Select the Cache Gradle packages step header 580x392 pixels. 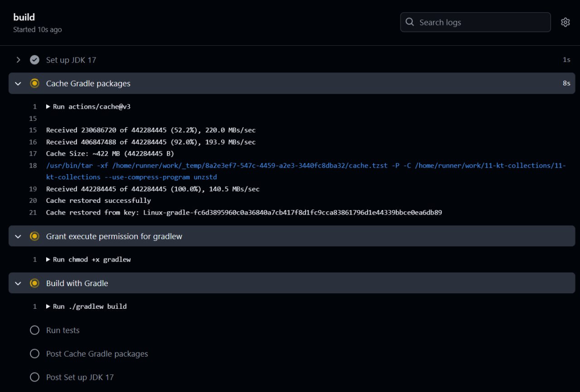click(292, 83)
